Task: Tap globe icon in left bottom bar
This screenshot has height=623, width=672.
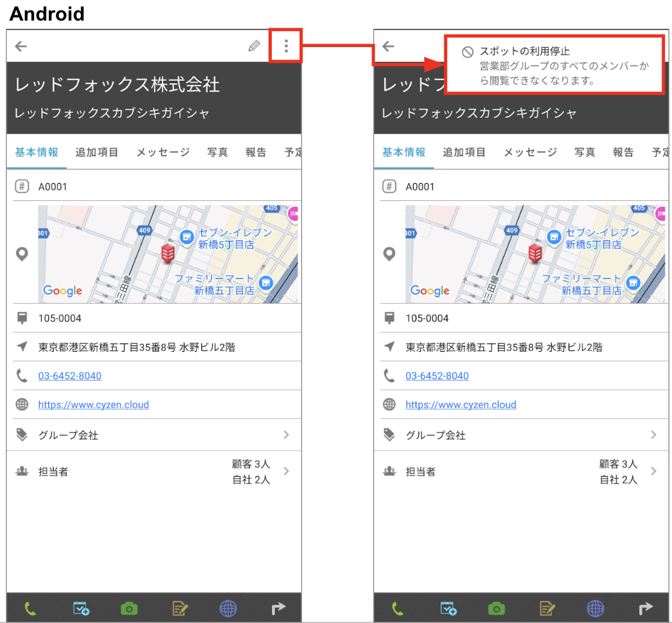Action: tap(228, 608)
